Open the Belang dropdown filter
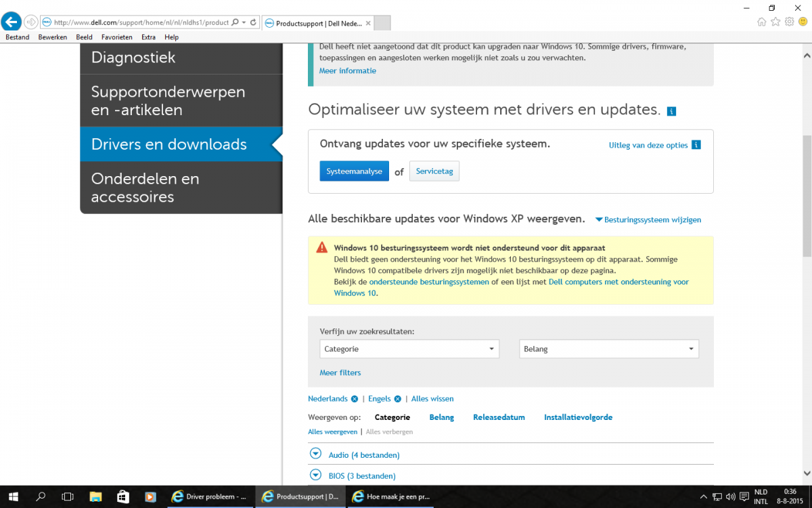This screenshot has width=812, height=508. 609,349
